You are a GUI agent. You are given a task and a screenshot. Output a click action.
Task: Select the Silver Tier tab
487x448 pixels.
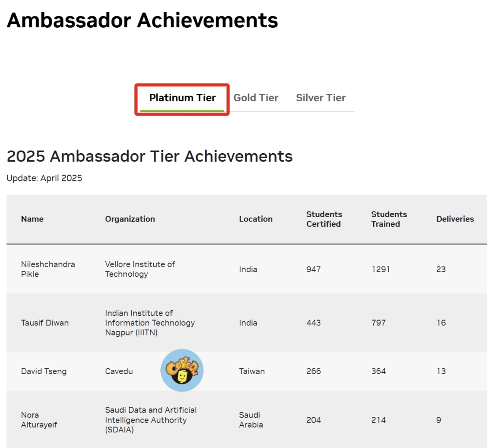pyautogui.click(x=321, y=98)
